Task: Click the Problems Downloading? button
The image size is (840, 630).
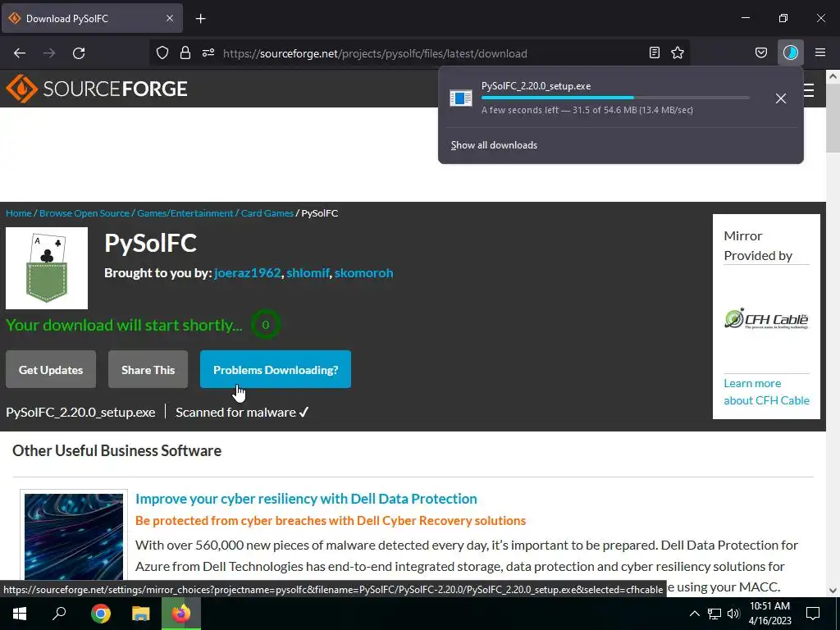Action: (x=276, y=370)
